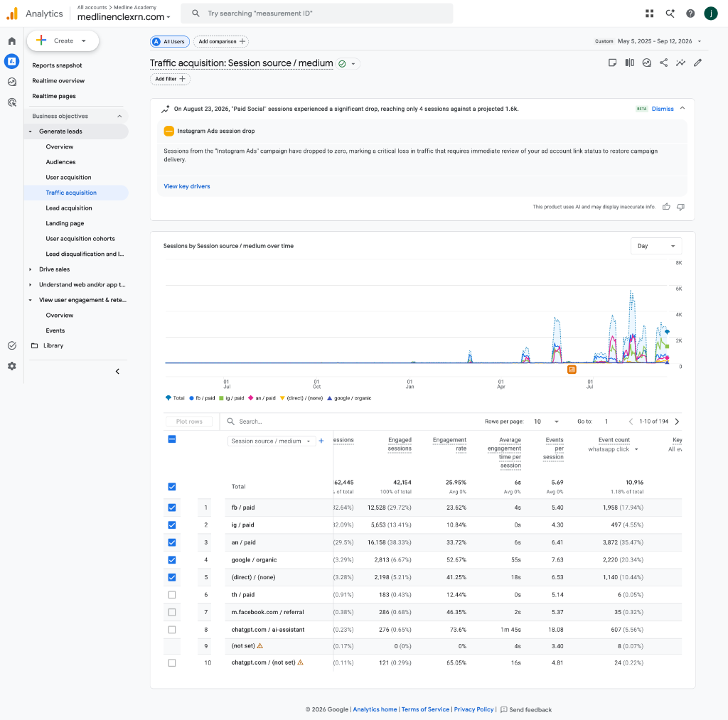Open the Session source / medium dimension dropdown
Screen dimensions: 728x720
[272, 441]
